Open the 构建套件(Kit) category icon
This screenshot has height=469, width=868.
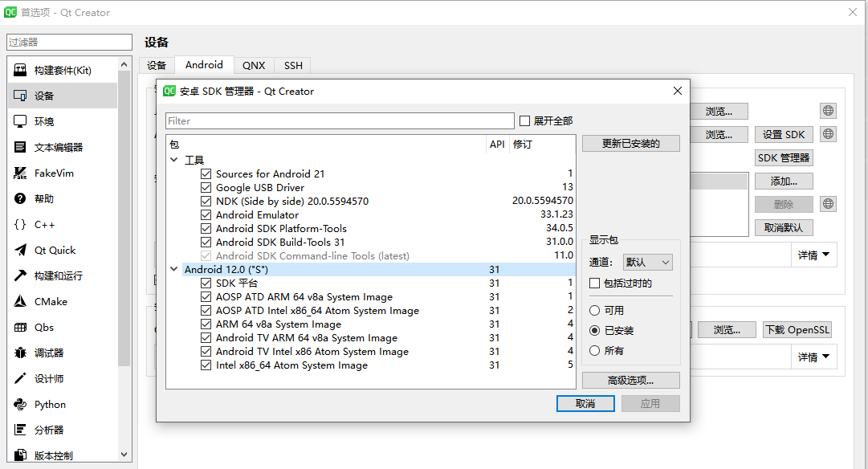click(20, 70)
